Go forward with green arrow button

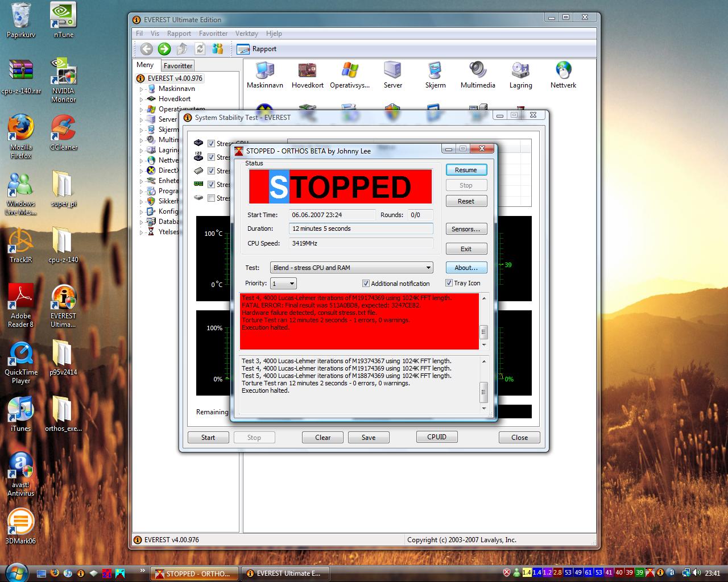coord(164,49)
